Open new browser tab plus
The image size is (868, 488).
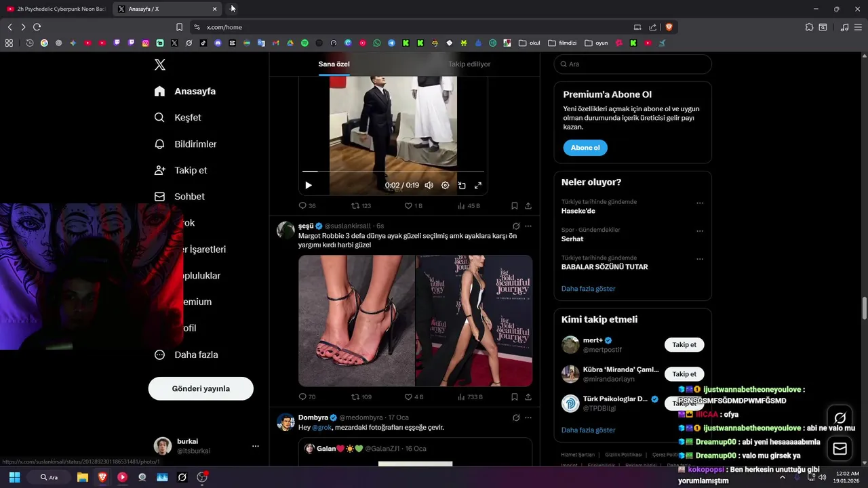tap(233, 9)
